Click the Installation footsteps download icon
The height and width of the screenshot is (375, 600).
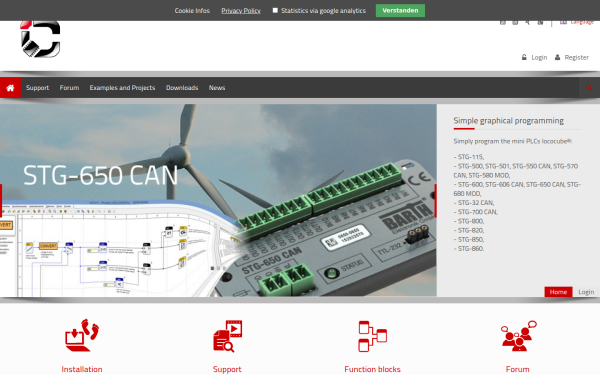click(x=82, y=335)
